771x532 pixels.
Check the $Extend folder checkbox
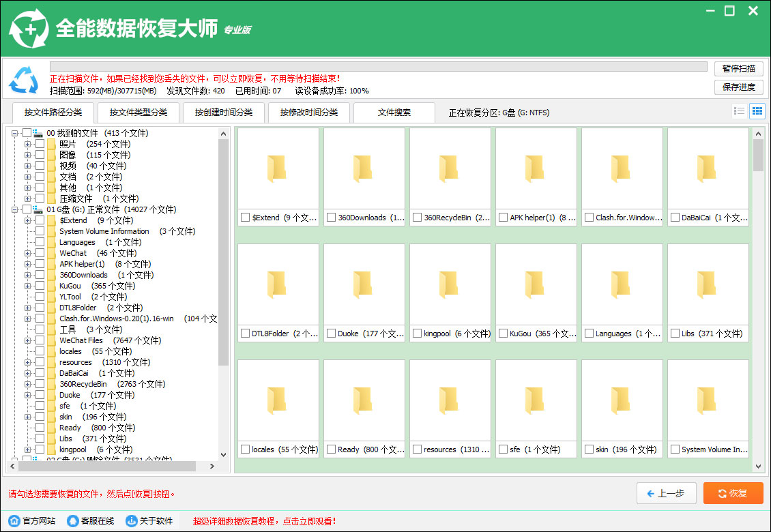tap(38, 220)
